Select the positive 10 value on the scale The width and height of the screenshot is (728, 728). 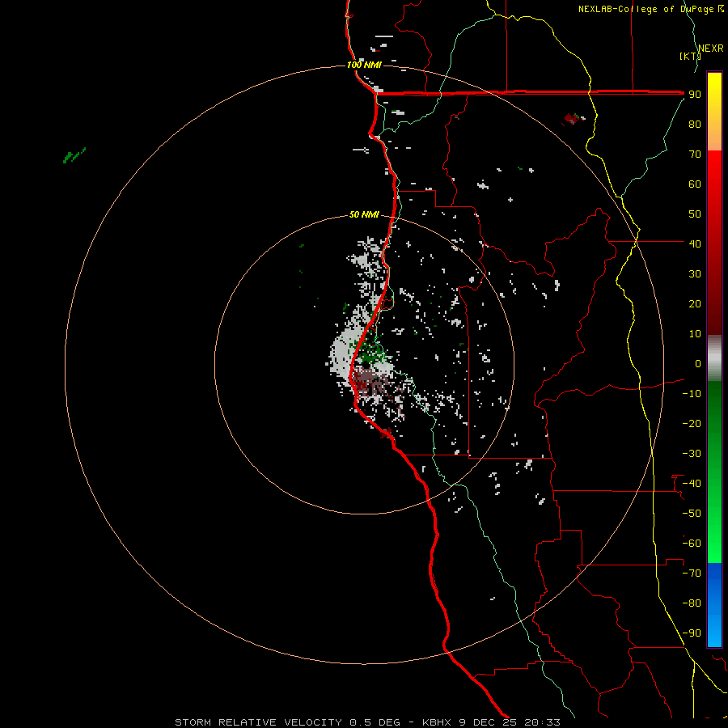[695, 334]
